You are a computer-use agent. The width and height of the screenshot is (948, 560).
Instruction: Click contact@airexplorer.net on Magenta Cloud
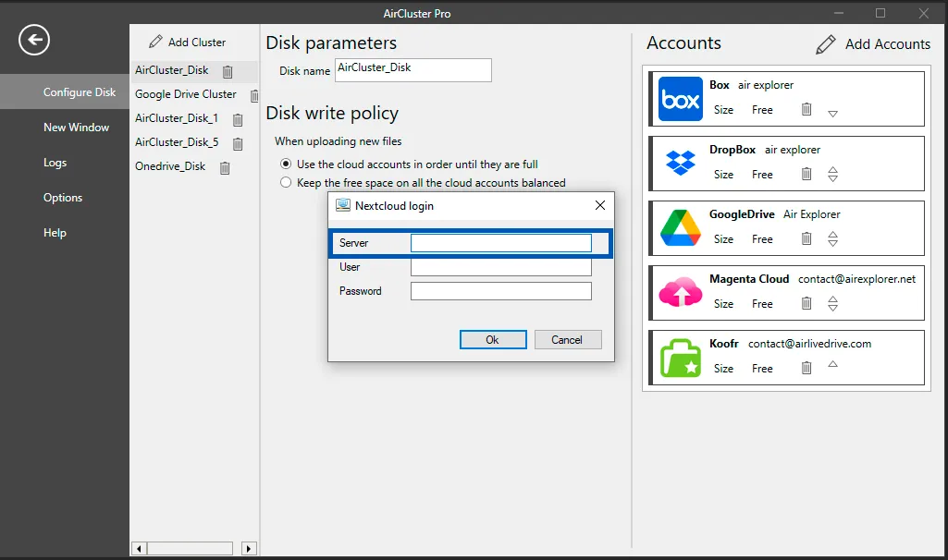pyautogui.click(x=856, y=279)
